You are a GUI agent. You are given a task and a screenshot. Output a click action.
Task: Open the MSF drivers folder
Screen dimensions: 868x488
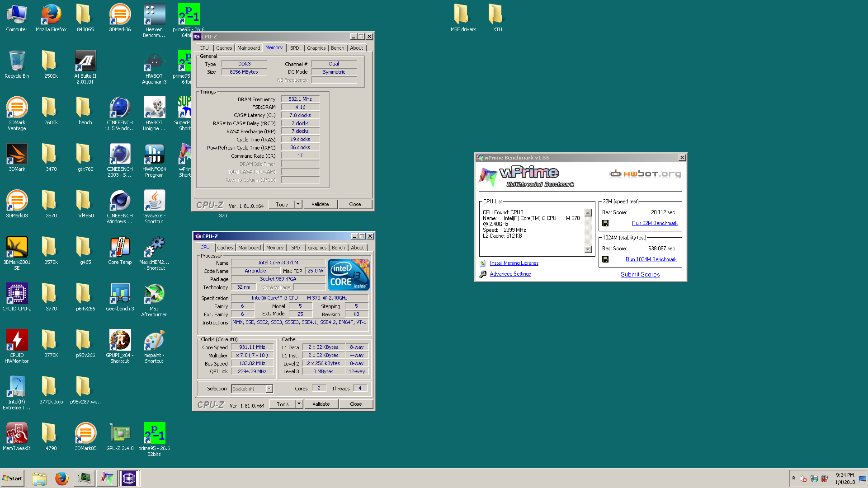[x=463, y=18]
